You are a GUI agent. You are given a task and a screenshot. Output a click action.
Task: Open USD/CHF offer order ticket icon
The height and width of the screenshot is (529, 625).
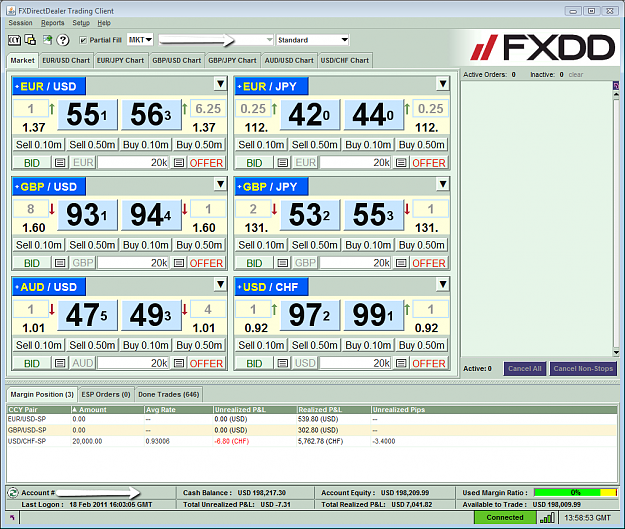click(401, 363)
